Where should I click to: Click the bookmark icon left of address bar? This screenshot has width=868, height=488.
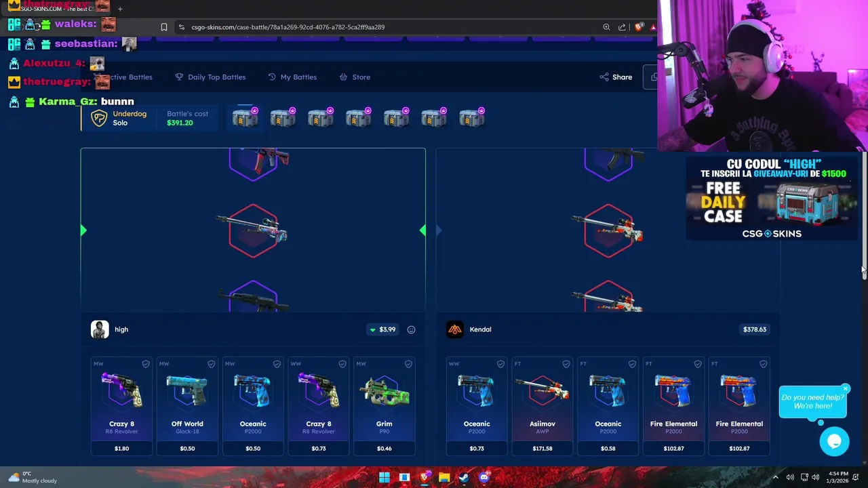163,27
